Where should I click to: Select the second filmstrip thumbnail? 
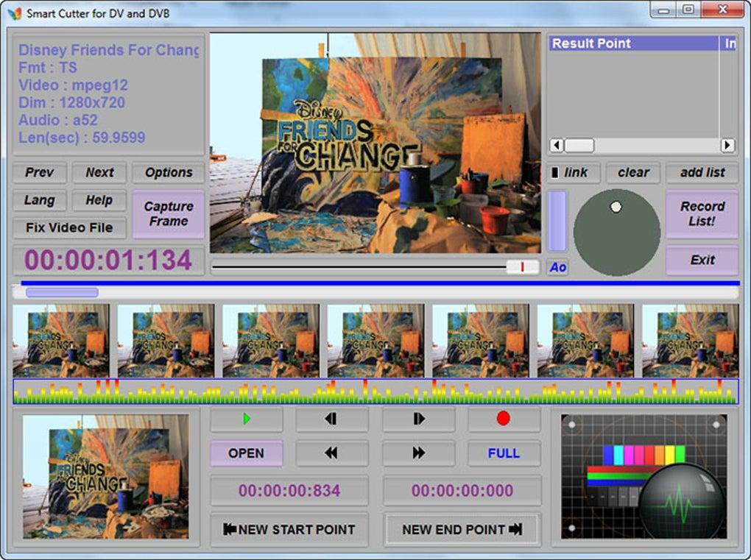[x=166, y=341]
